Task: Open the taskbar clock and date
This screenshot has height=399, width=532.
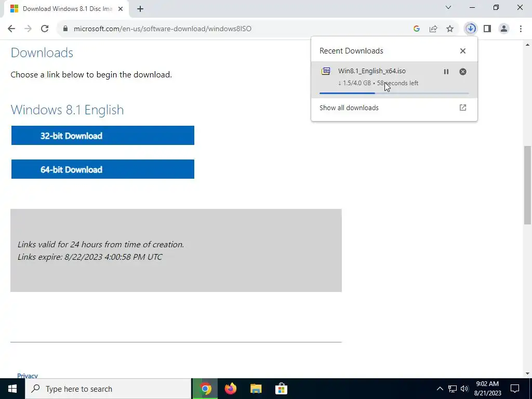Action: [x=487, y=389]
